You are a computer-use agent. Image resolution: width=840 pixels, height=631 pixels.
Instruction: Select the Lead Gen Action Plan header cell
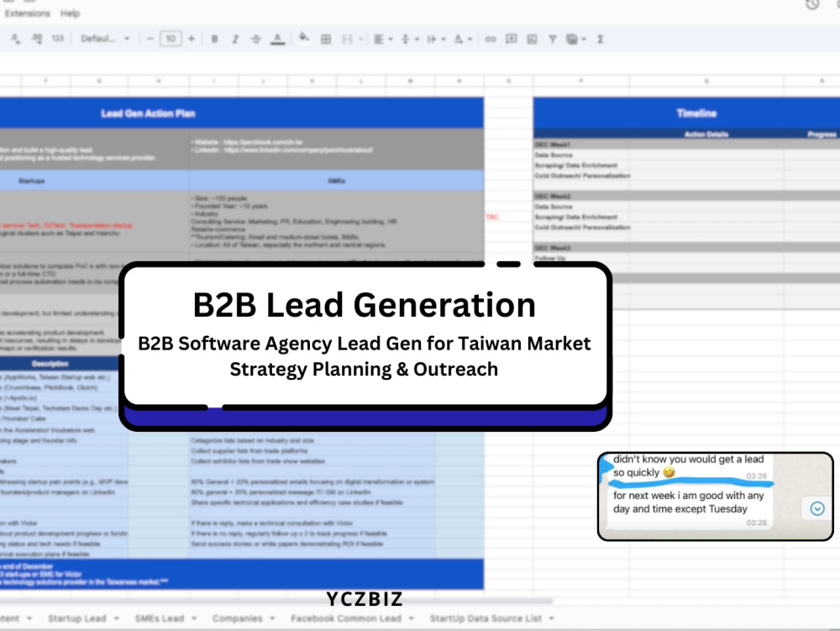click(242, 113)
